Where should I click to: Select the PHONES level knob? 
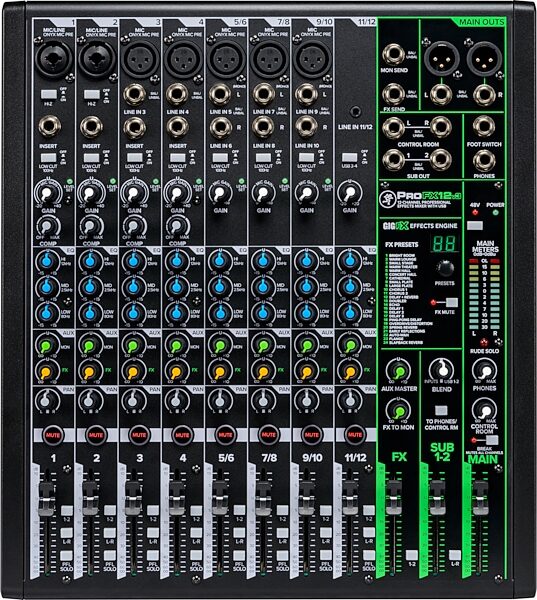pos(485,370)
